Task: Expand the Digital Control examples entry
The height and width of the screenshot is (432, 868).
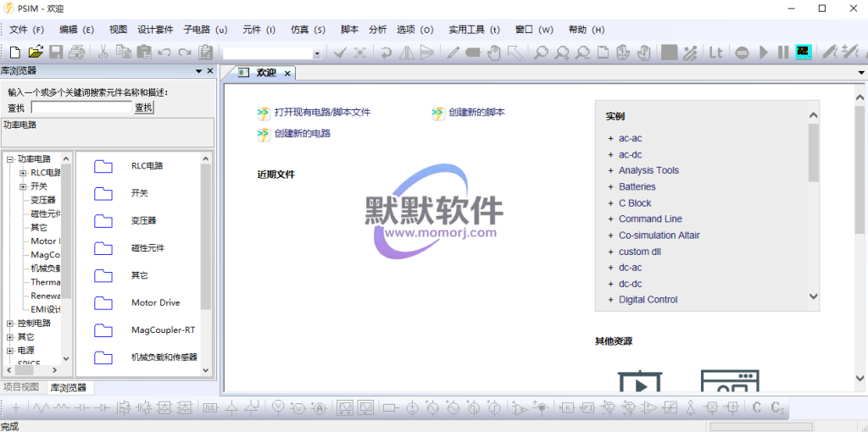Action: coord(611,300)
